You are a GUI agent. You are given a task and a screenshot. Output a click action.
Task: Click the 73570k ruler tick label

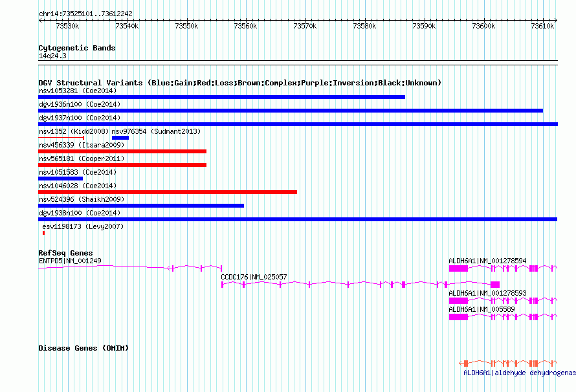tap(305, 26)
